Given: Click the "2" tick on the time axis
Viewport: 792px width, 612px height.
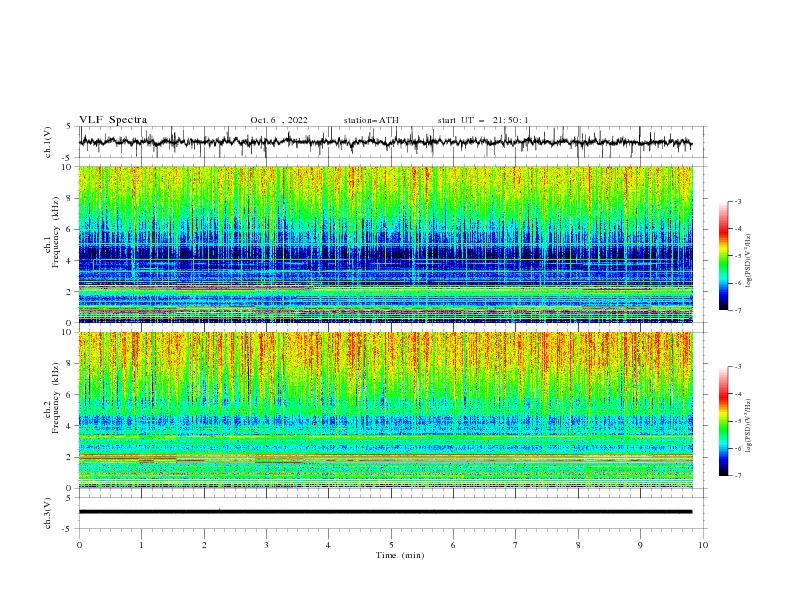Looking at the screenshot, I should point(204,545).
